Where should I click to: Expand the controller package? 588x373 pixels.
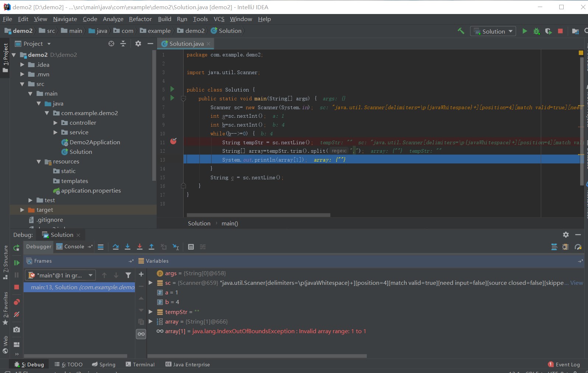pyautogui.click(x=55, y=122)
